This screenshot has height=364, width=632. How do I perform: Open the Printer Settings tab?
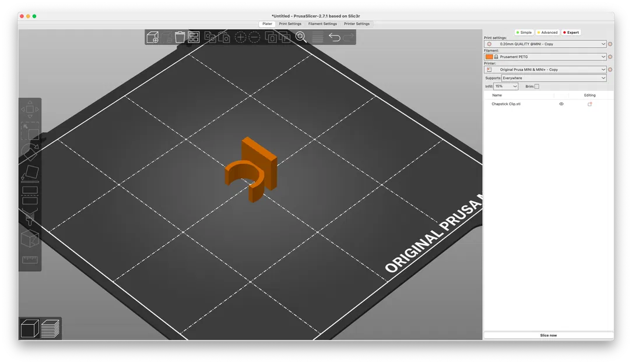[x=357, y=24]
